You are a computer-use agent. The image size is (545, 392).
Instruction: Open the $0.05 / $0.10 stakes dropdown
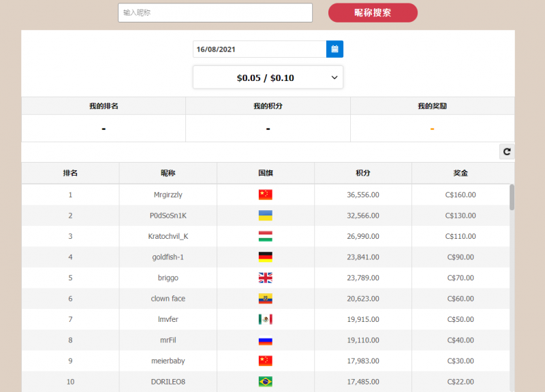pyautogui.click(x=268, y=78)
